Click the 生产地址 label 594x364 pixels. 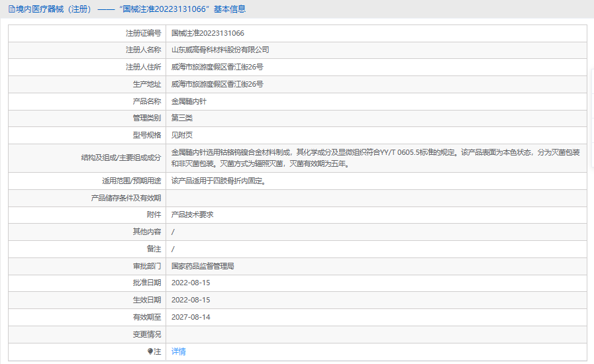pyautogui.click(x=147, y=84)
